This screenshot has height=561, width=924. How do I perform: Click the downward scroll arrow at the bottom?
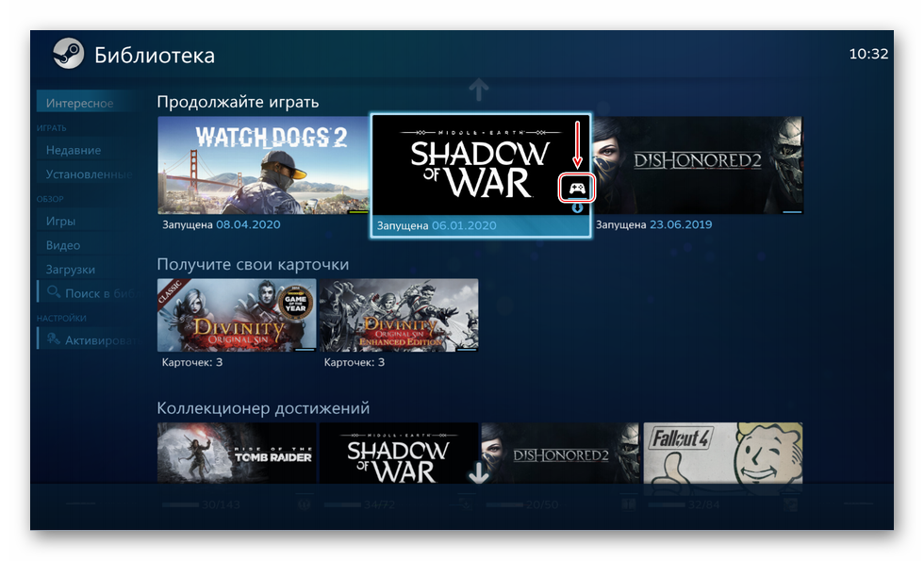[x=479, y=472]
